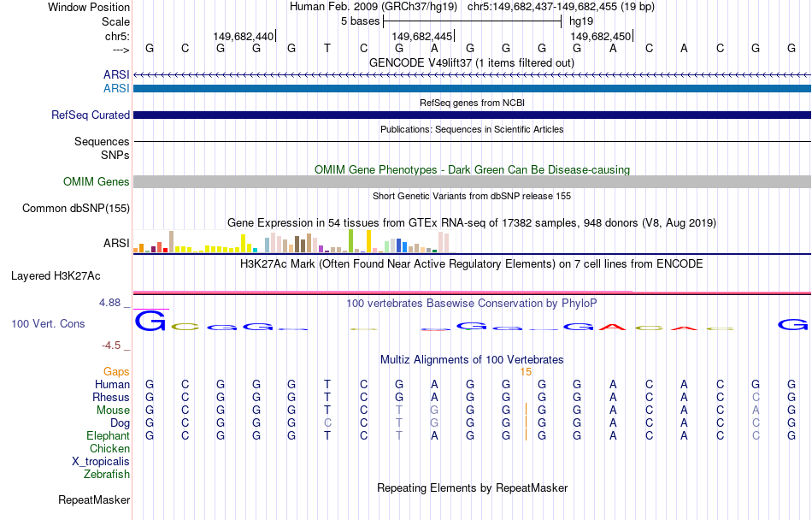
Task: Click the Window Position label
Action: click(x=89, y=7)
